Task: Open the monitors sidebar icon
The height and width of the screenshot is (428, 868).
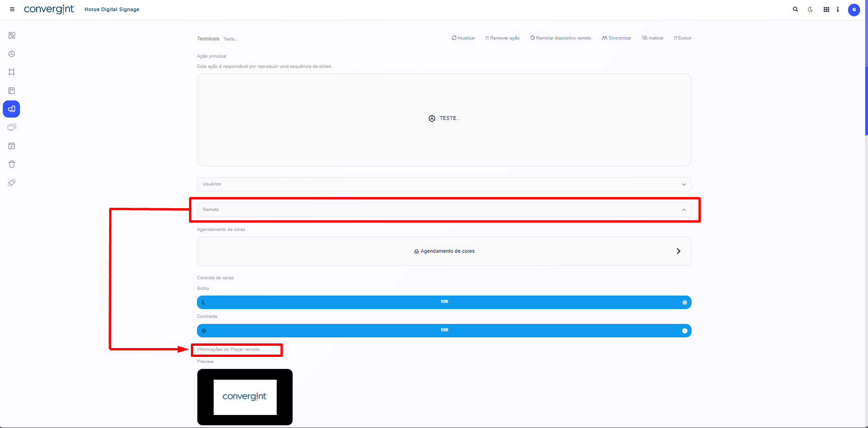Action: [12, 127]
